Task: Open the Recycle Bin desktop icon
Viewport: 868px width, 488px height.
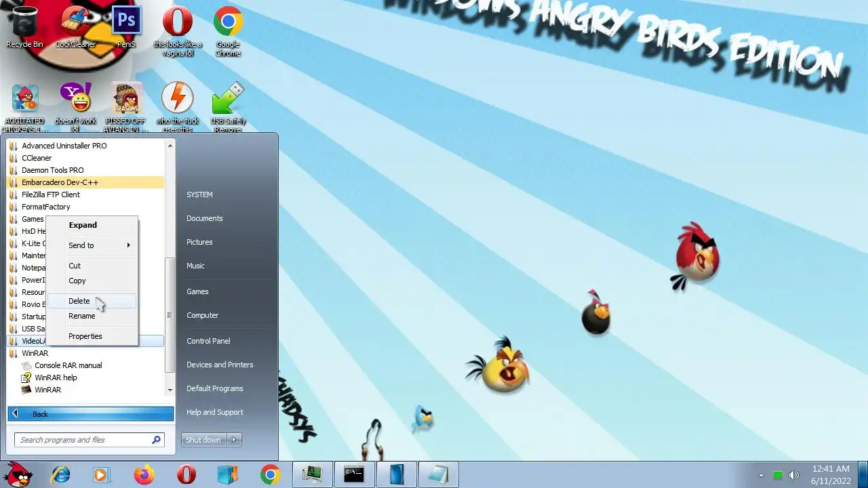Action: pyautogui.click(x=24, y=27)
